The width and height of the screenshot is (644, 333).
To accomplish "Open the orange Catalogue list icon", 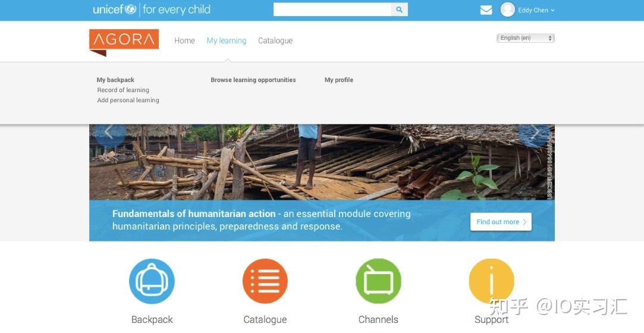I will 265,281.
